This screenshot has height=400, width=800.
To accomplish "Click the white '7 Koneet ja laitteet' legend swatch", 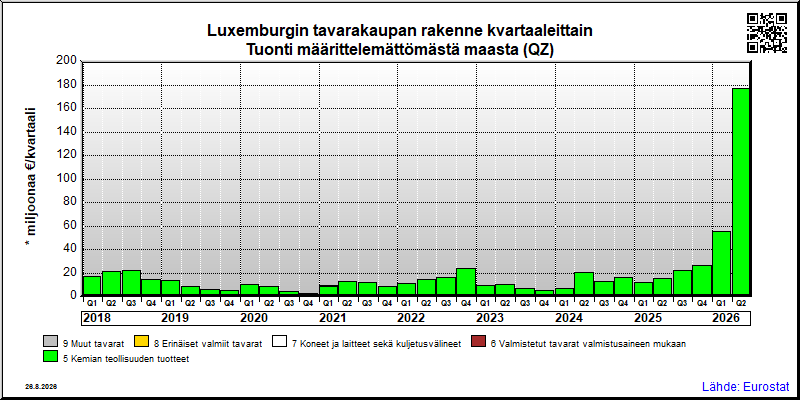I will (x=280, y=342).
